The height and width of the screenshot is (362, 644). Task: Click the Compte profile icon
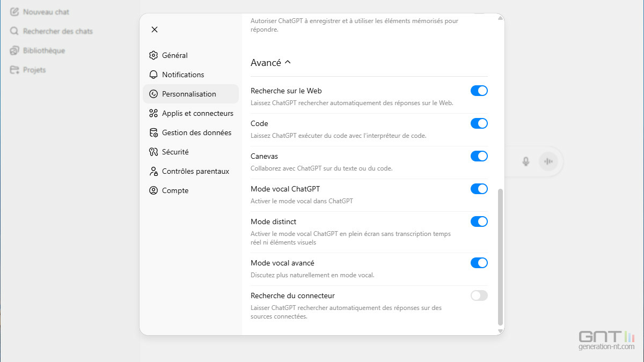pos(153,190)
